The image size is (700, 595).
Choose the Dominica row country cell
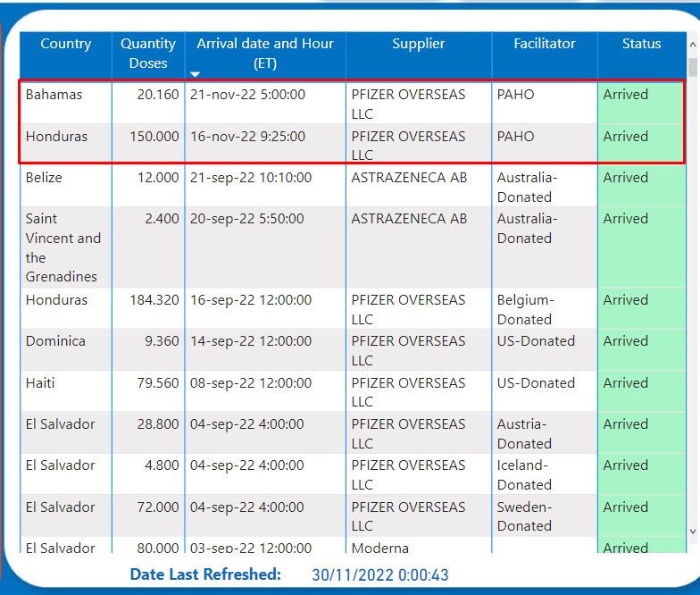pos(55,341)
